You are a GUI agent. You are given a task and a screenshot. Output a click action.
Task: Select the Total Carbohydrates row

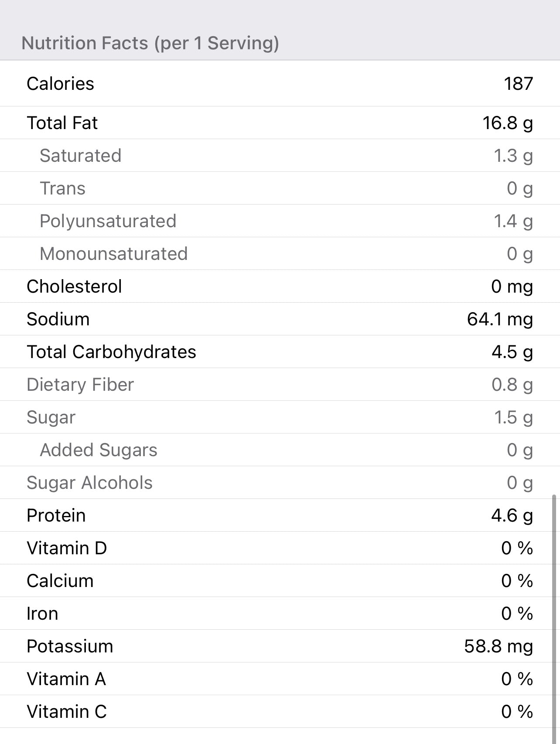coord(279,352)
